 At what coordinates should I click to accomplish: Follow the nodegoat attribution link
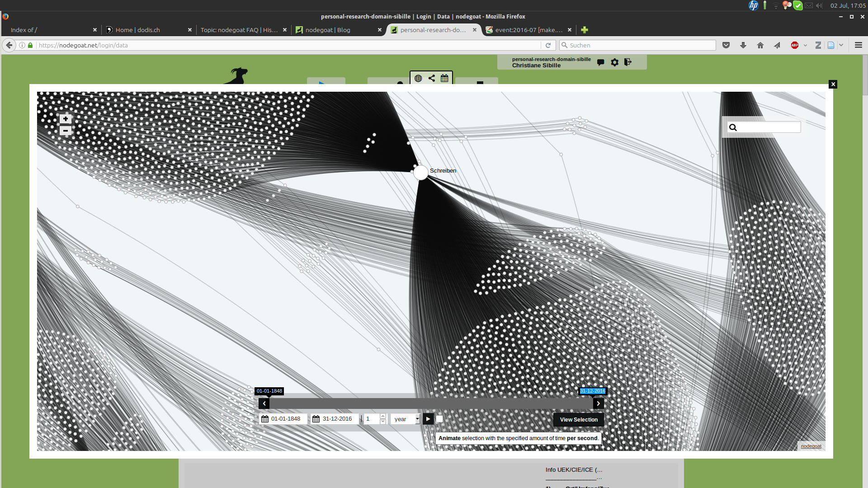tap(811, 446)
